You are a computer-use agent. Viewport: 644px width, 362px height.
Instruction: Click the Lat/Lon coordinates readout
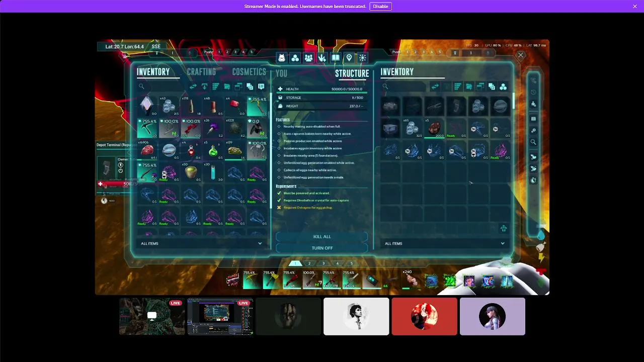click(x=125, y=47)
